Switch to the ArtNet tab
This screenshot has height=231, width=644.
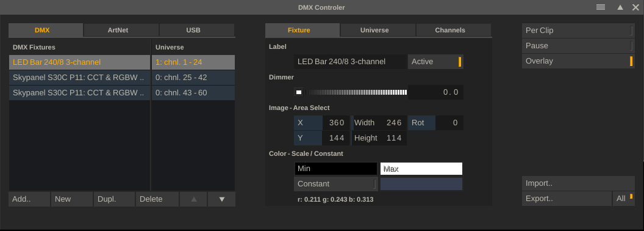pos(121,30)
